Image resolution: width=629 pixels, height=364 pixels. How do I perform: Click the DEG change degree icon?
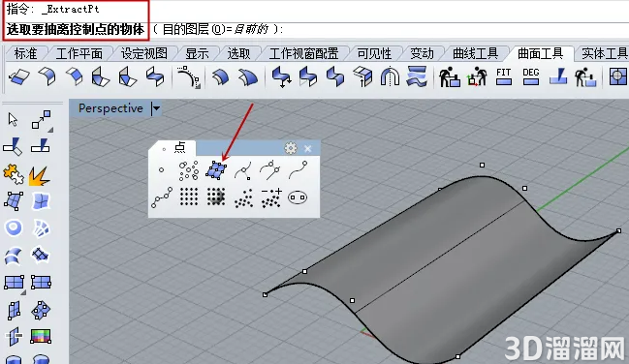[531, 76]
